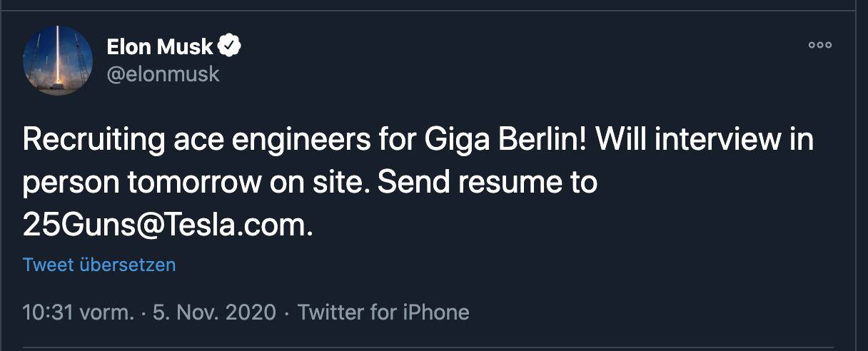Click the text person tomorrow on site

tap(196, 183)
